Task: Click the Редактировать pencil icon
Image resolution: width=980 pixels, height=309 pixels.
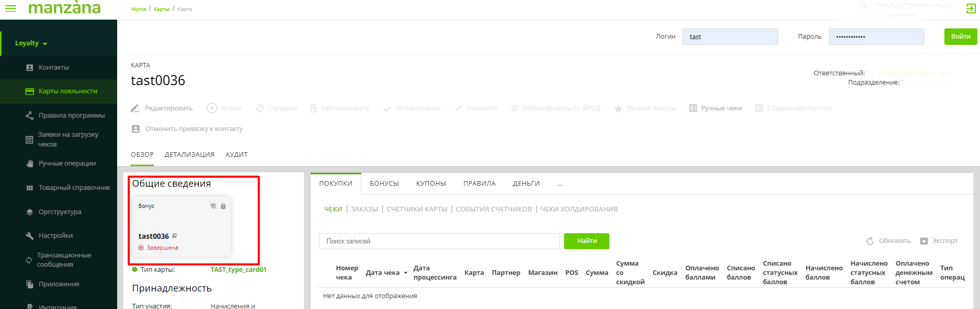Action: click(135, 108)
